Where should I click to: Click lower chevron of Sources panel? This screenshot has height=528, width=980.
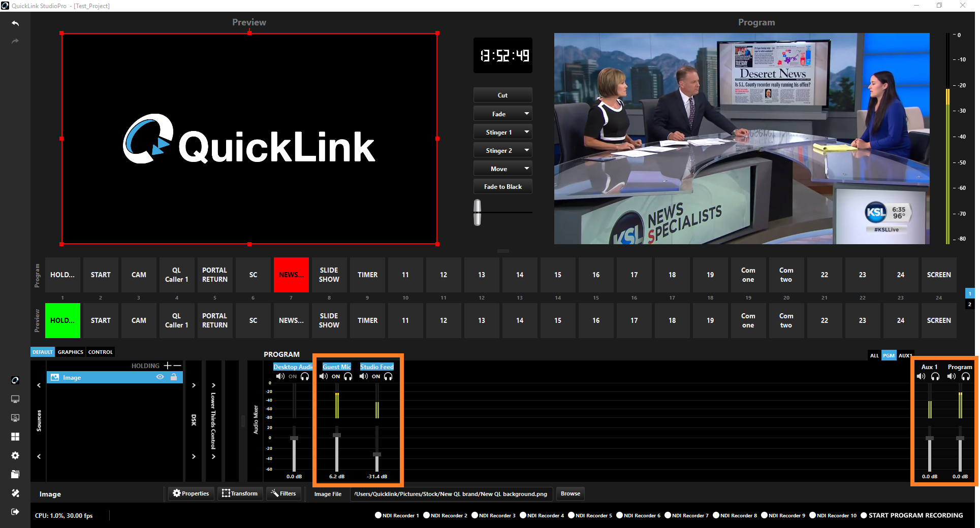point(39,456)
